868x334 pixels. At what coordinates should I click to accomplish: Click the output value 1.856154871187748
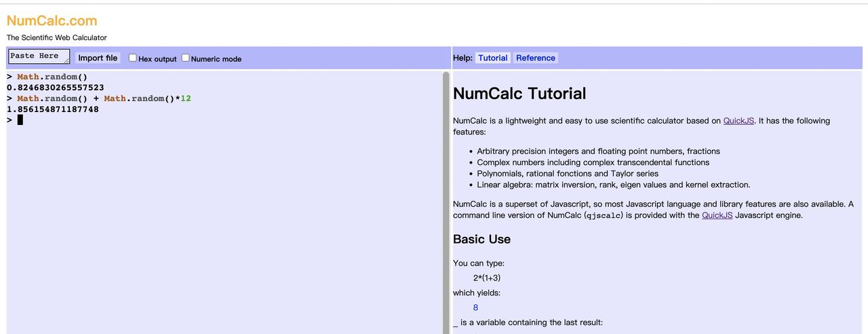[53, 109]
